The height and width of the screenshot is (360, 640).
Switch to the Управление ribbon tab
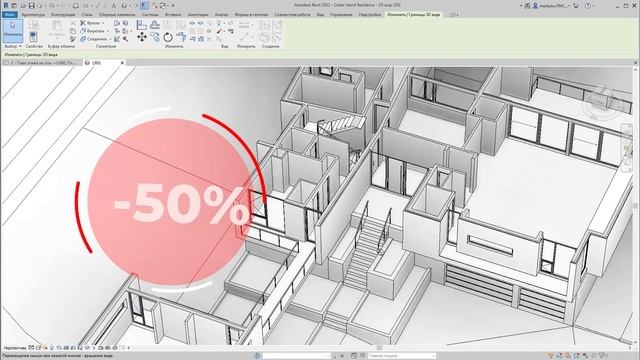click(341, 15)
